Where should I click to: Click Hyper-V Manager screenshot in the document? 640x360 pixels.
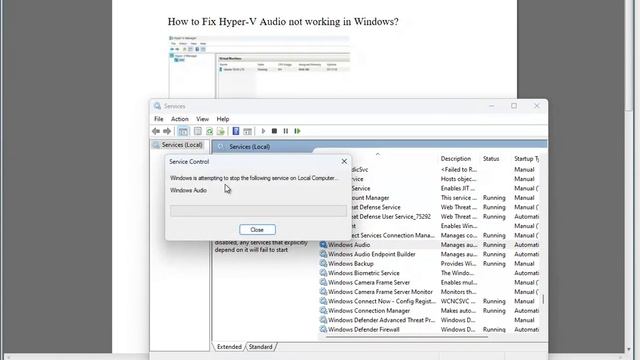coord(259,67)
